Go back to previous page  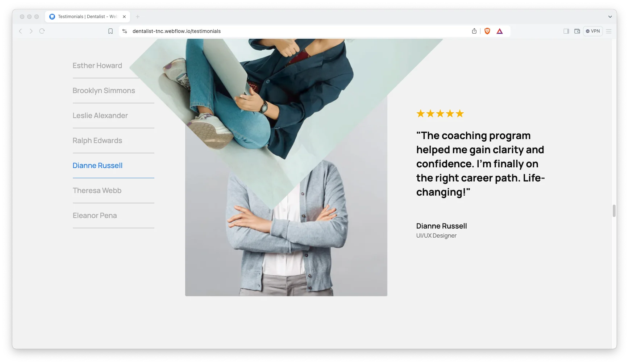[x=21, y=31]
